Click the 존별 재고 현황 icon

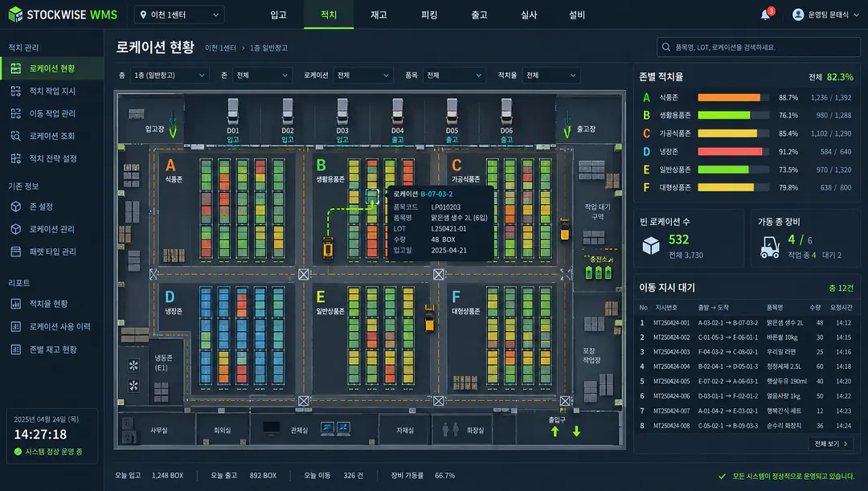click(x=16, y=350)
